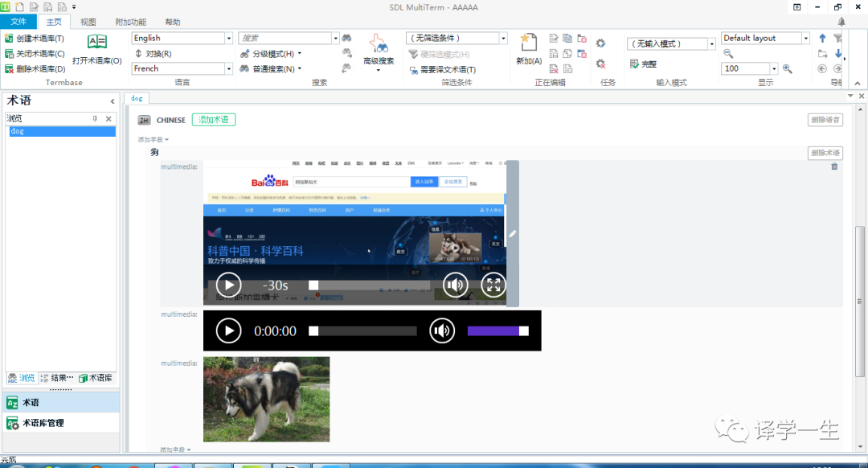
Task: Click the edit entry icon with pencil
Action: (554, 39)
